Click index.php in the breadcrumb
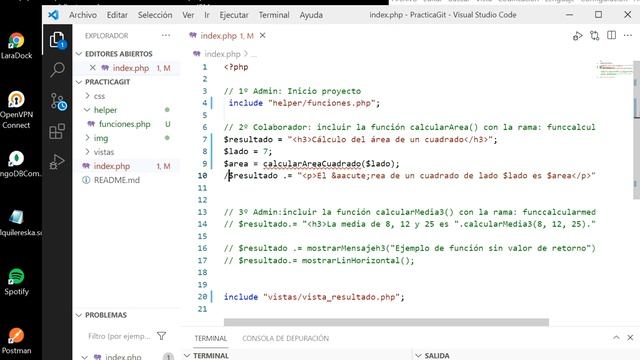The image size is (640, 360). 222,54
